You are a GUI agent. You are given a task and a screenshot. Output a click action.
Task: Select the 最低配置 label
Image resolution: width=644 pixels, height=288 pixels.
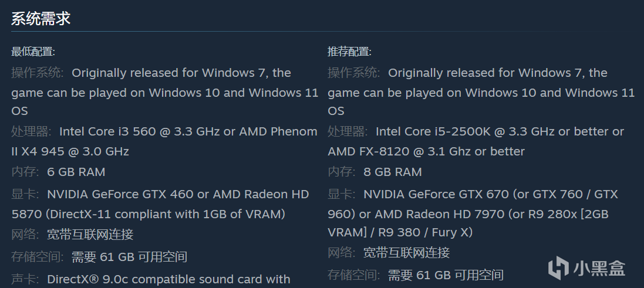(x=33, y=52)
